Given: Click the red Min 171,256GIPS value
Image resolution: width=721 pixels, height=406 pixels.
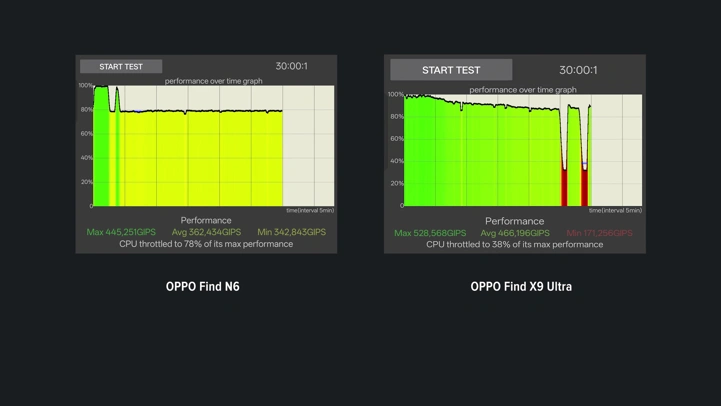Looking at the screenshot, I should [x=599, y=233].
